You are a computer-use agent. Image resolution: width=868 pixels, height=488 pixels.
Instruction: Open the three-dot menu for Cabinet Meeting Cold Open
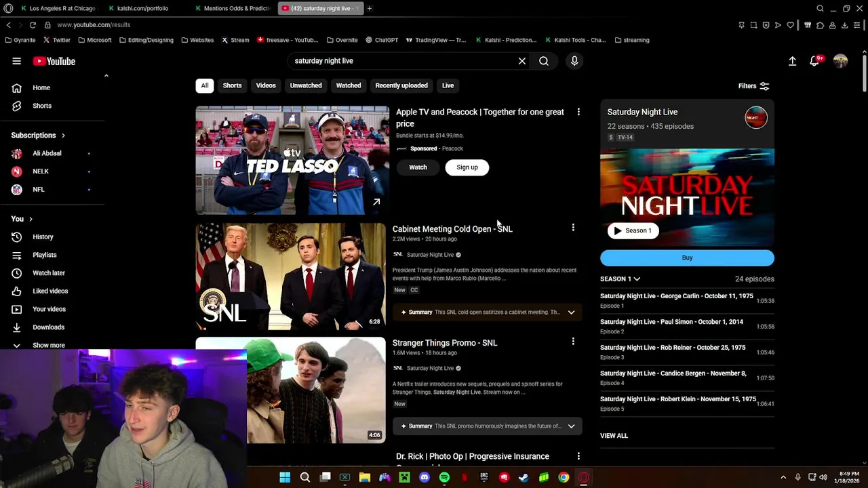[573, 228]
